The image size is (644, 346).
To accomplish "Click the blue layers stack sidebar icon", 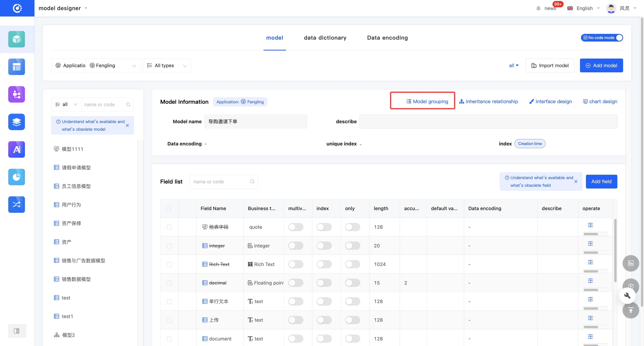I will (x=16, y=122).
